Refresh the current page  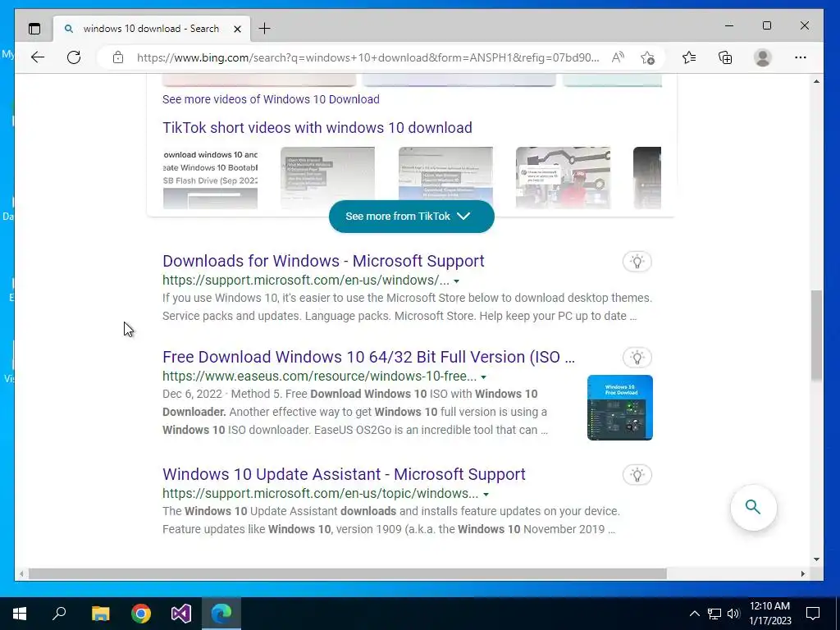(74, 57)
